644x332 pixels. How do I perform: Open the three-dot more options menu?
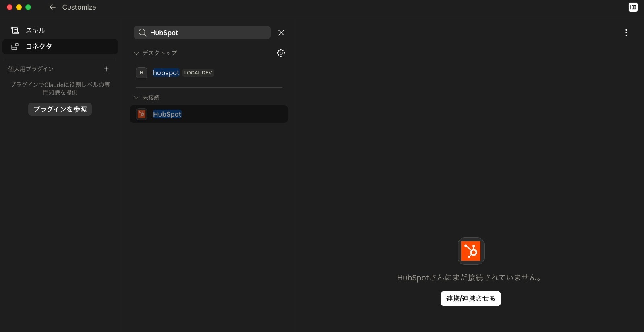(626, 33)
